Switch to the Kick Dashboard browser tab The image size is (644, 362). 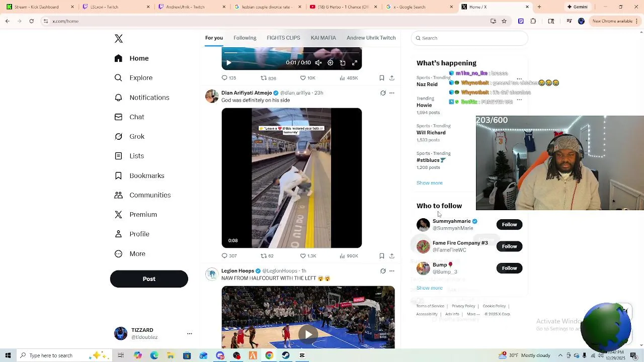pos(38,7)
